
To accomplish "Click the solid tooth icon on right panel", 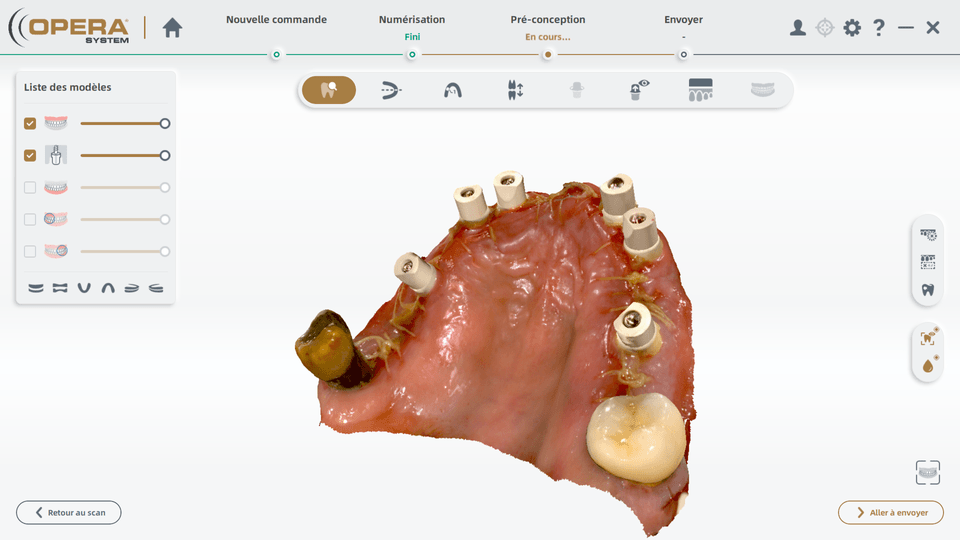I will [927, 290].
